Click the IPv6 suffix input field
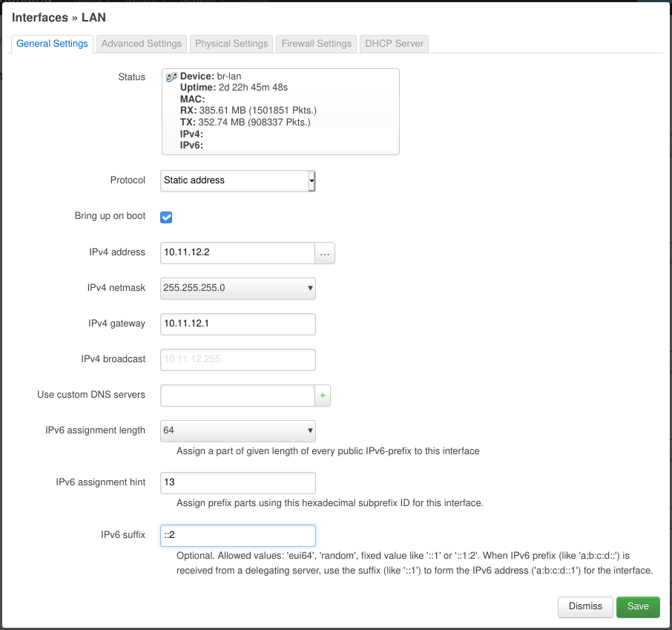 click(238, 536)
